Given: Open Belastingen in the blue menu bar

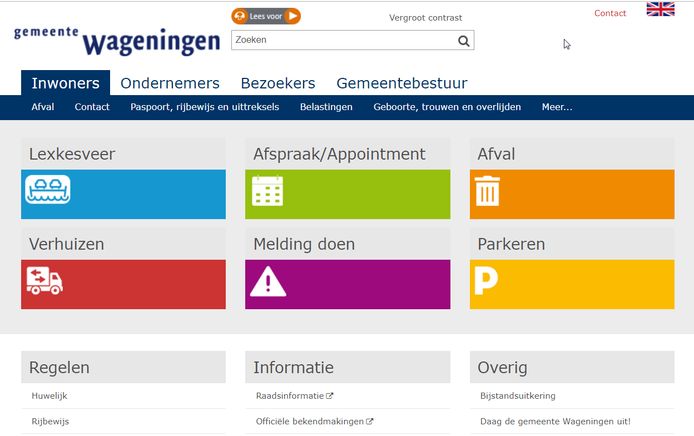Looking at the screenshot, I should (x=326, y=107).
